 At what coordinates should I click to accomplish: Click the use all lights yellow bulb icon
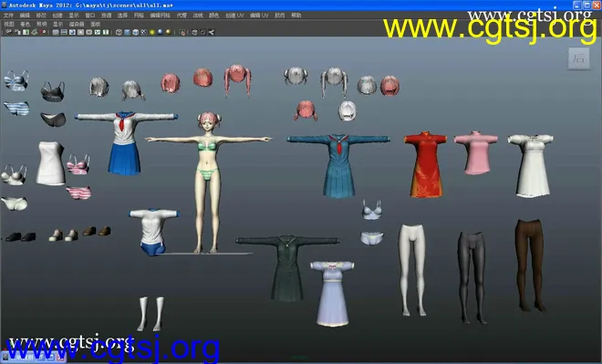tap(152, 32)
